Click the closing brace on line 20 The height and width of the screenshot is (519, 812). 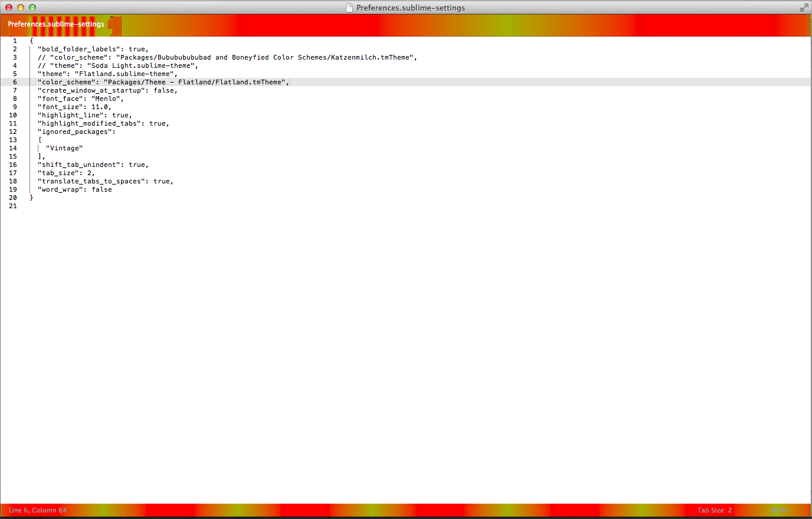31,198
